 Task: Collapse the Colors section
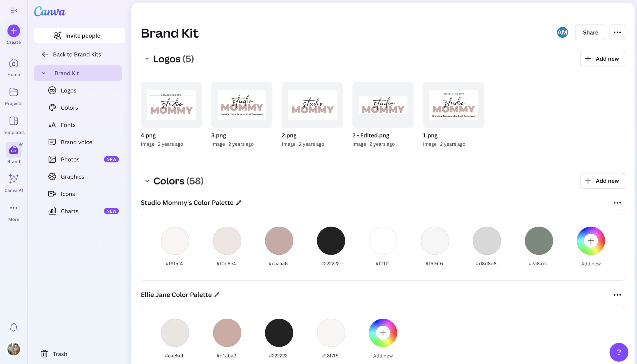(147, 181)
